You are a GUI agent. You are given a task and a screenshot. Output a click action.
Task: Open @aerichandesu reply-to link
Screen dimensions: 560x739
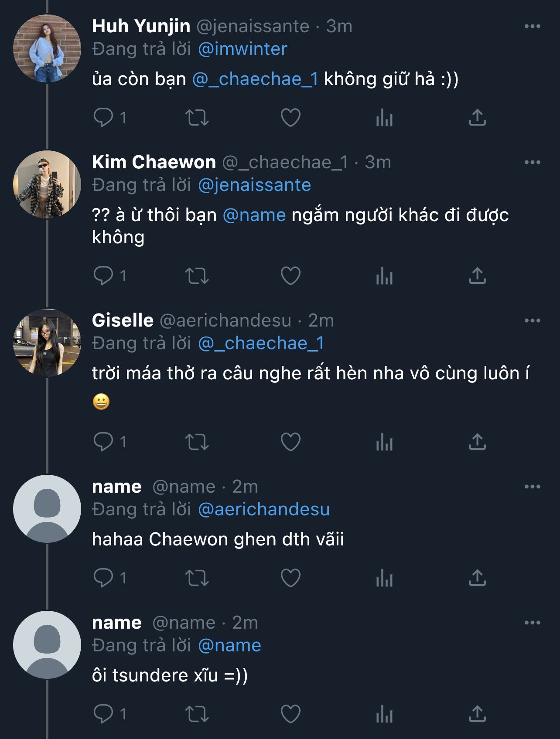(263, 510)
